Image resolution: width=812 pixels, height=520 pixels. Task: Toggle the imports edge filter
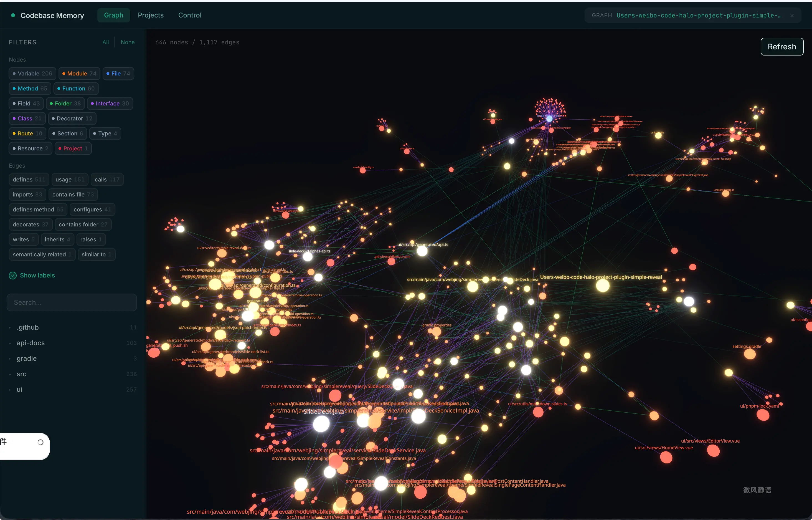click(x=27, y=195)
